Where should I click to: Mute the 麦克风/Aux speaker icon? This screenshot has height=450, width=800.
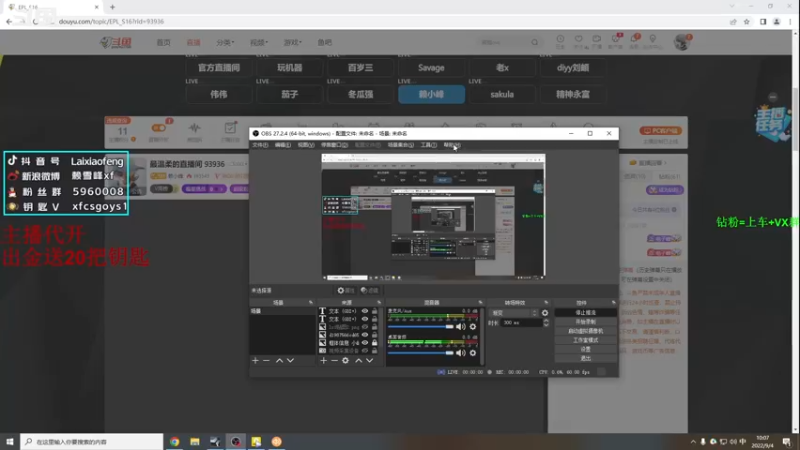coord(461,327)
